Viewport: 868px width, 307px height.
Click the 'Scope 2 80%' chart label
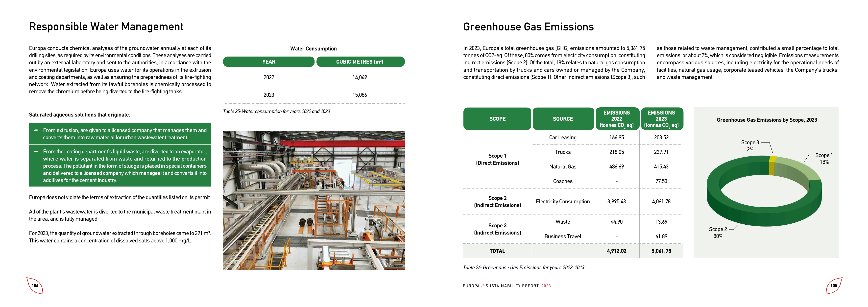718,233
